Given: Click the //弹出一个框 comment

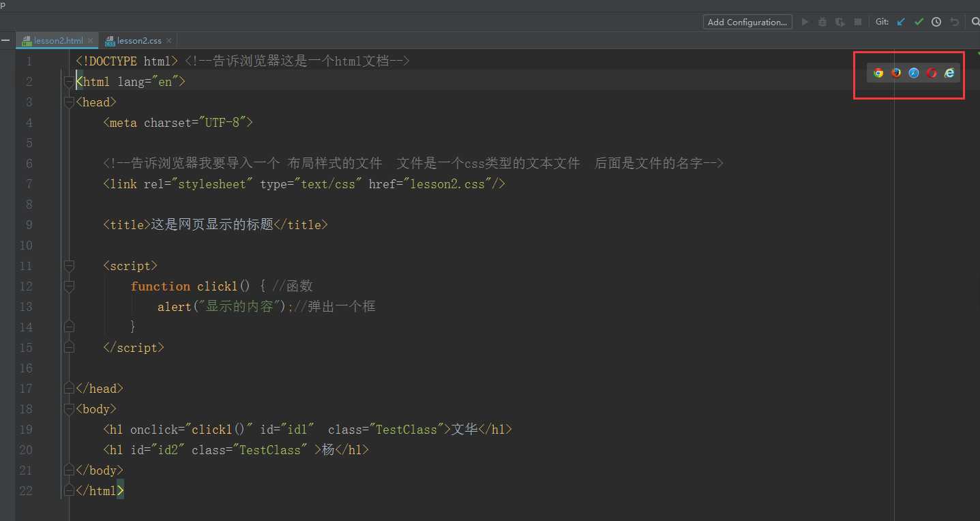Looking at the screenshot, I should click(x=335, y=307).
